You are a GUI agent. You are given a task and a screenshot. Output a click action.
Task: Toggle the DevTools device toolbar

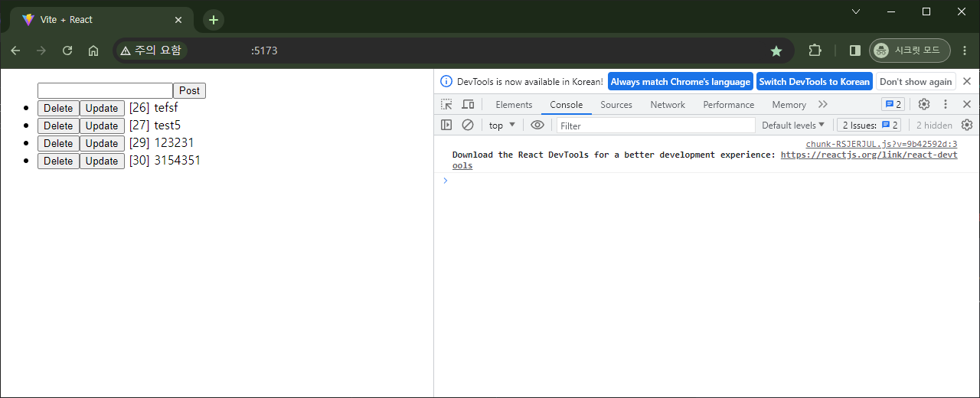[x=468, y=104]
